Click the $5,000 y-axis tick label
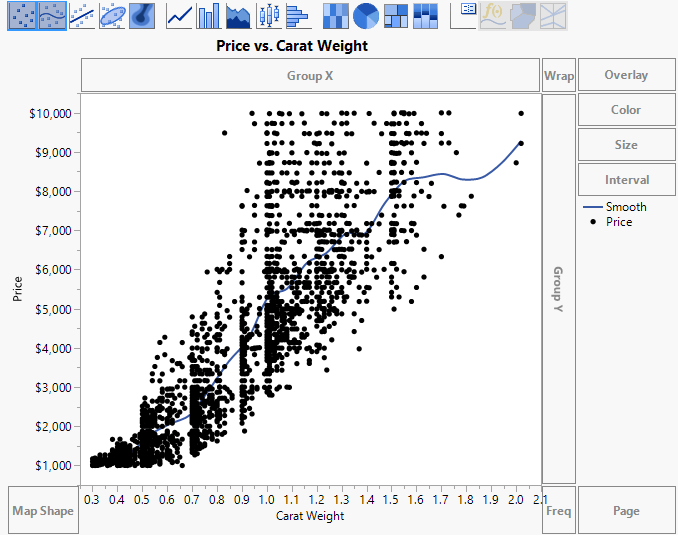This screenshot has height=535, width=678. pyautogui.click(x=53, y=309)
